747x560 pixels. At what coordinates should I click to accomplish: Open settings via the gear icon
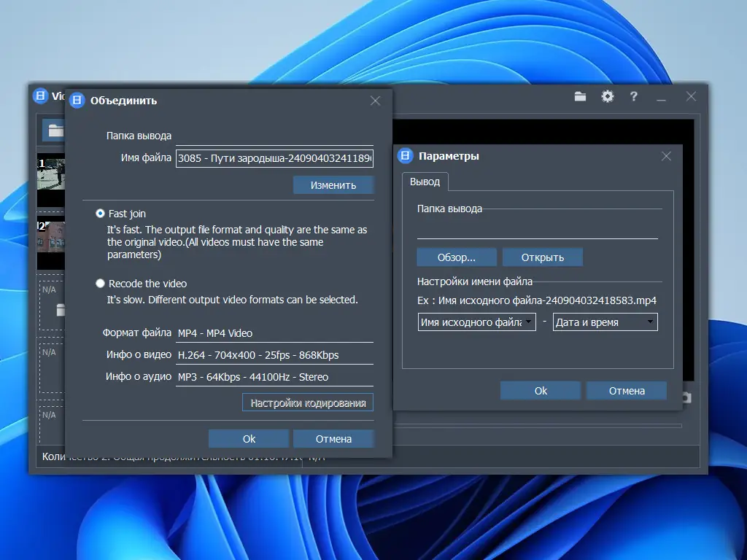[x=607, y=96]
